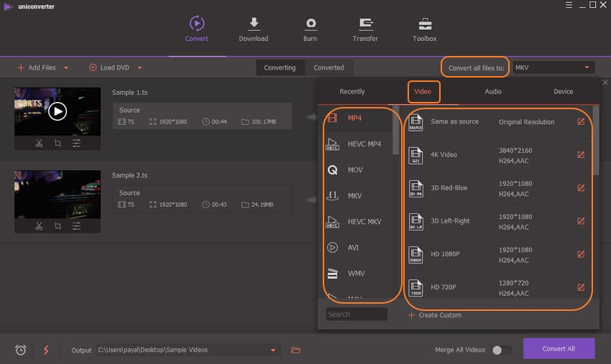Edit the Same as source preset

click(x=581, y=122)
